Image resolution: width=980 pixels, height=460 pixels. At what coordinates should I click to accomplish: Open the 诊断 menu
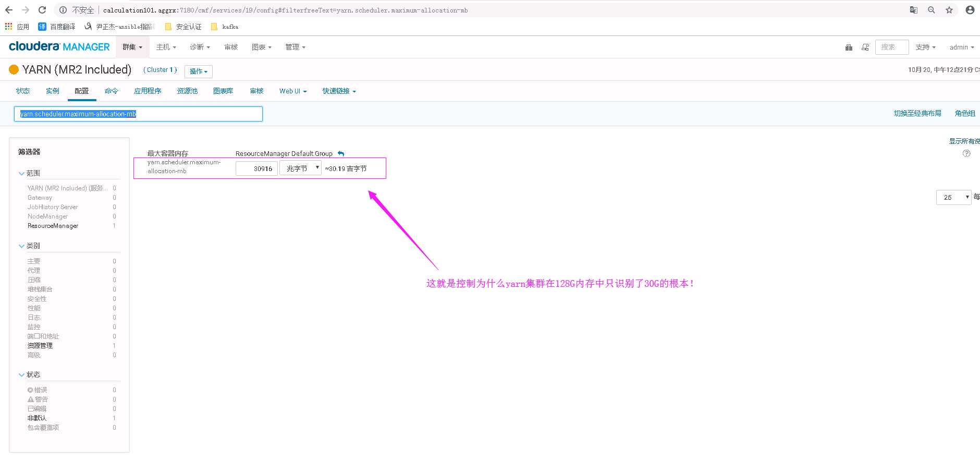[x=200, y=47]
